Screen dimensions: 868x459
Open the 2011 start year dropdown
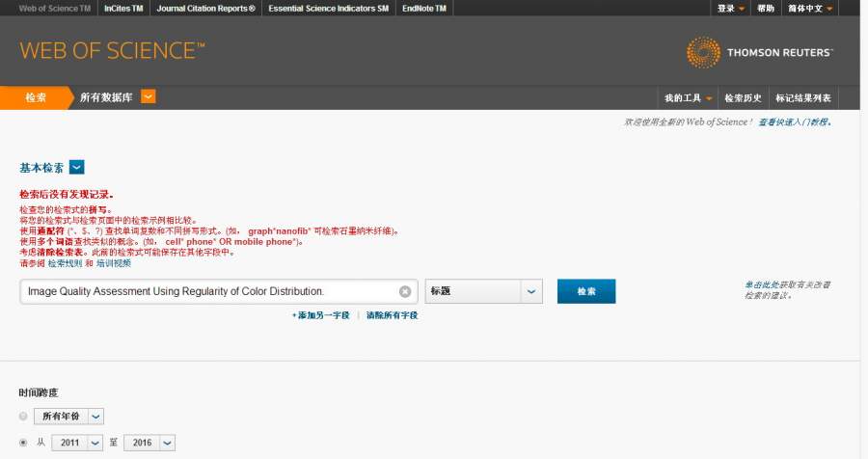coord(77,443)
